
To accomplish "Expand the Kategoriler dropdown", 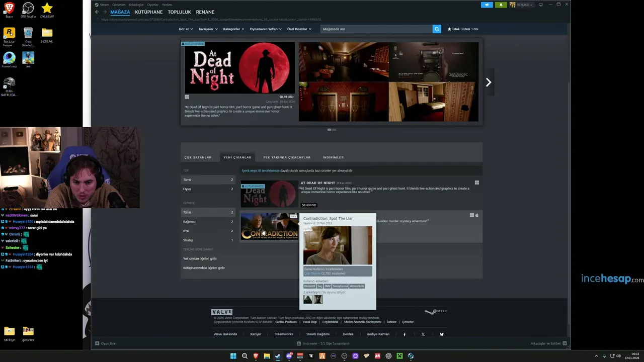I will [233, 29].
